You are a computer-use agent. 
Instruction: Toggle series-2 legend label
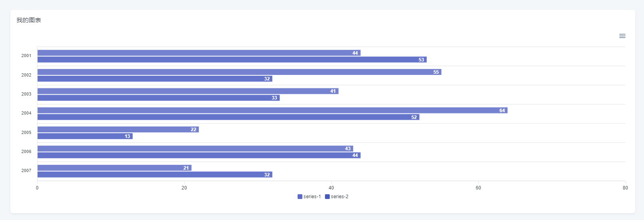(x=339, y=197)
